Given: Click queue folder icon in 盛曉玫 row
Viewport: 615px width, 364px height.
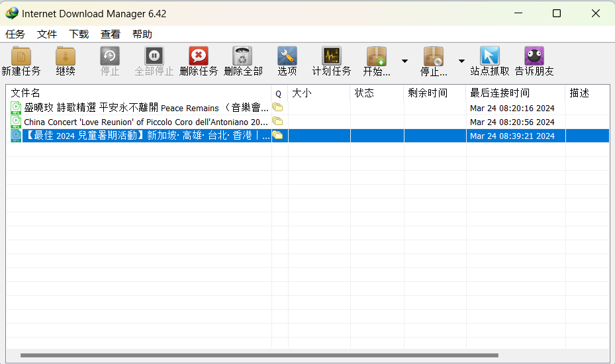Looking at the screenshot, I should (277, 107).
